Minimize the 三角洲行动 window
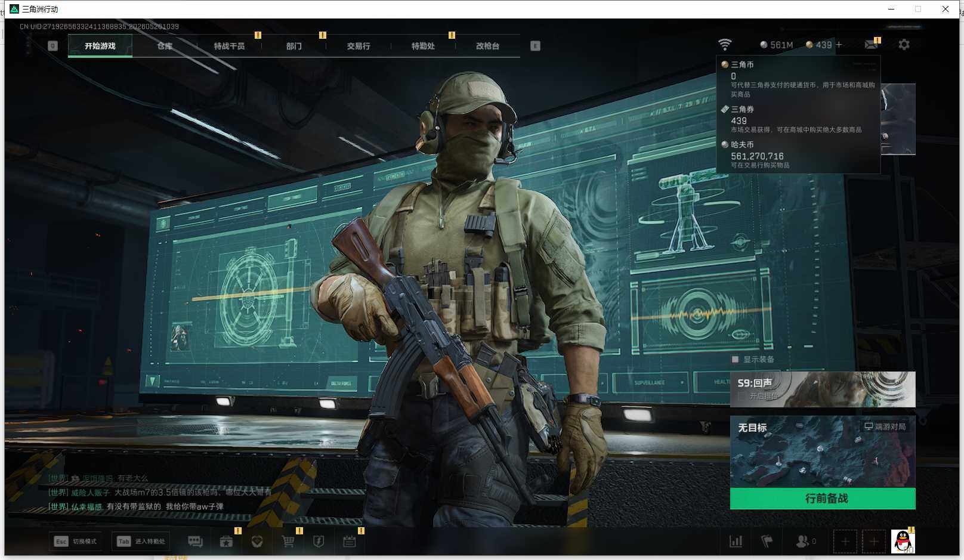964x560 pixels. pos(891,9)
